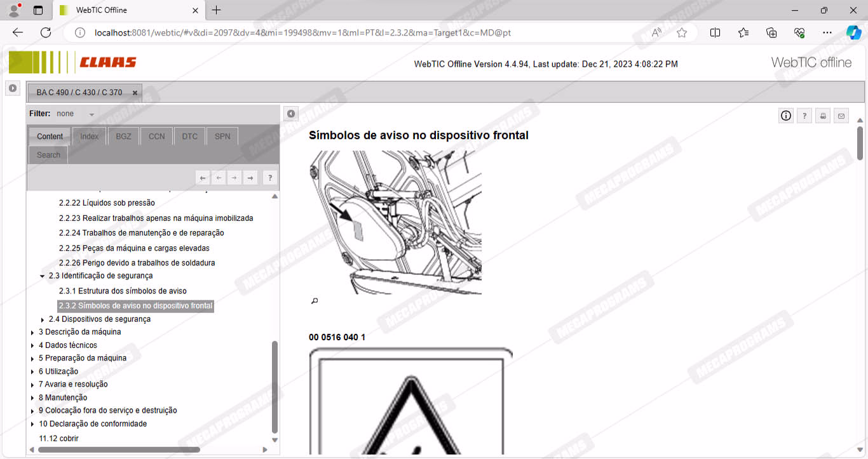Open the email envelope icon

point(841,116)
